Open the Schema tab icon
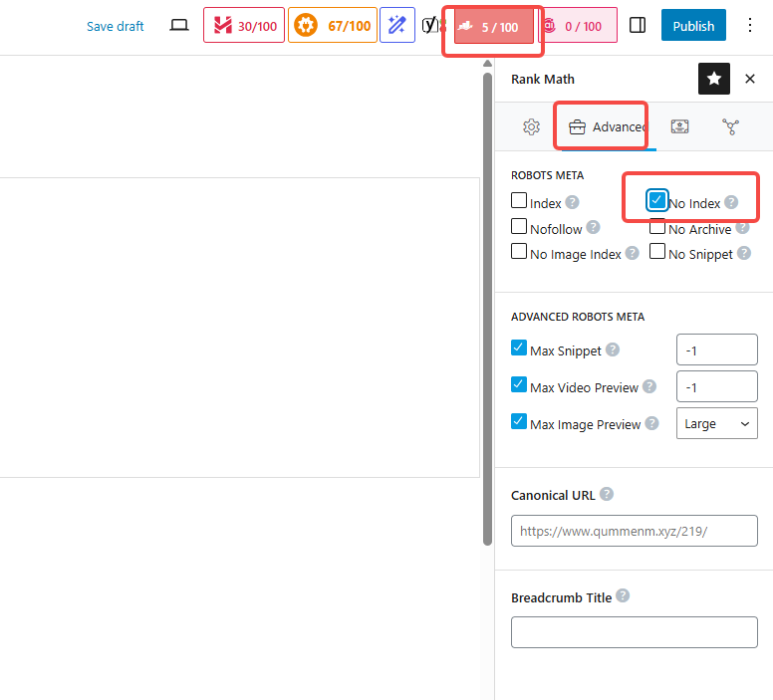The width and height of the screenshot is (773, 700). pyautogui.click(x=680, y=126)
